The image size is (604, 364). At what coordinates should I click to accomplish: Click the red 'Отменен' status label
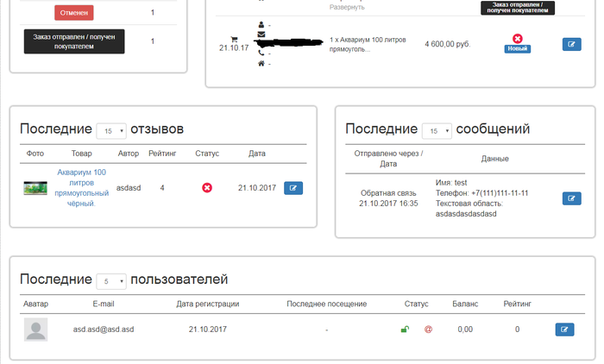click(74, 13)
